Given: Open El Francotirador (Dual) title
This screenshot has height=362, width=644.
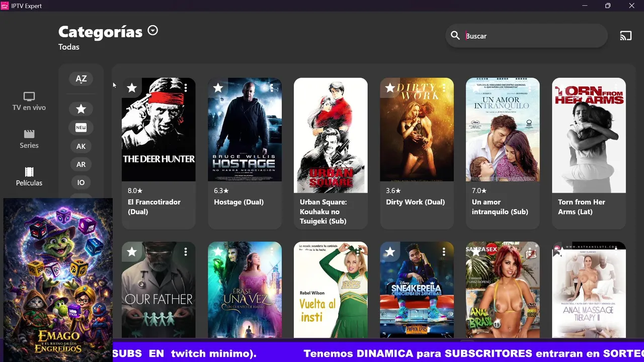Looking at the screenshot, I should (154, 207).
